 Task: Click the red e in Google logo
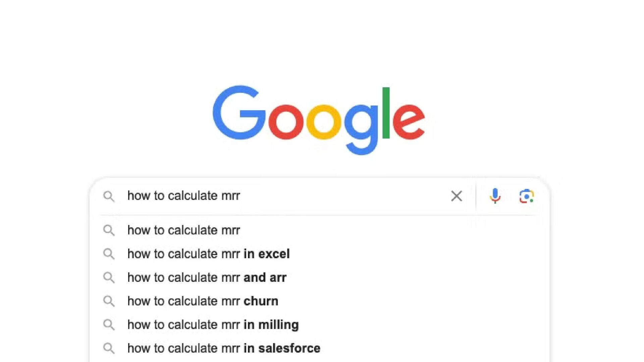pos(409,122)
